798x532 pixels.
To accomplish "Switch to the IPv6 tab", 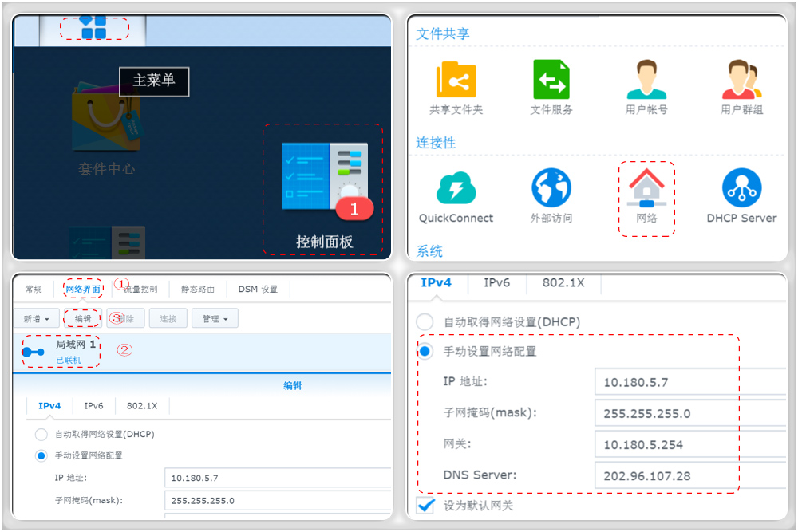I will pos(496,282).
